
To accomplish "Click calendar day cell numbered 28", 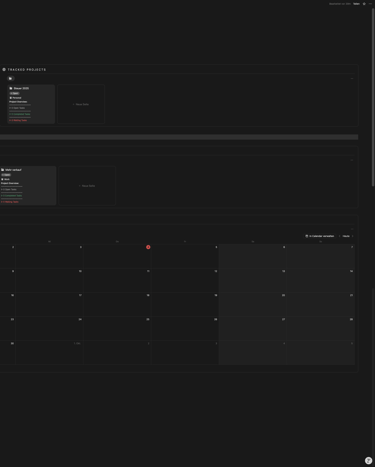I will (x=321, y=329).
